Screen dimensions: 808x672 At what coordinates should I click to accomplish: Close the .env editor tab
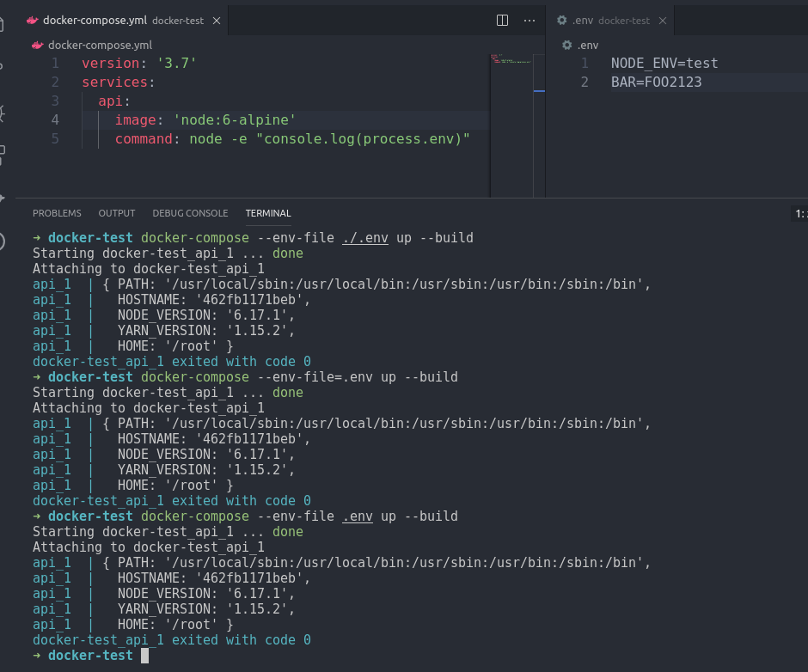click(663, 21)
